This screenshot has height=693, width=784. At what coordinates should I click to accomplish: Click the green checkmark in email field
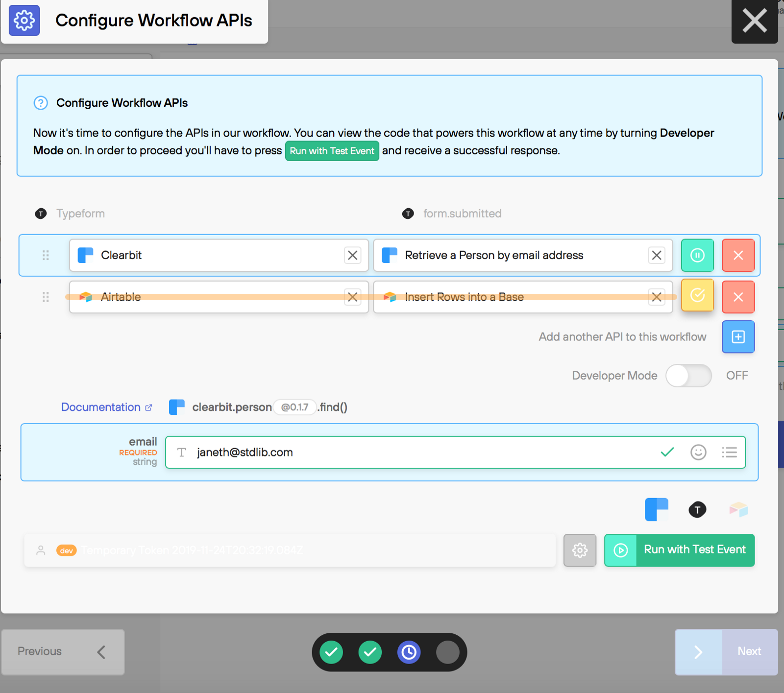(x=667, y=452)
